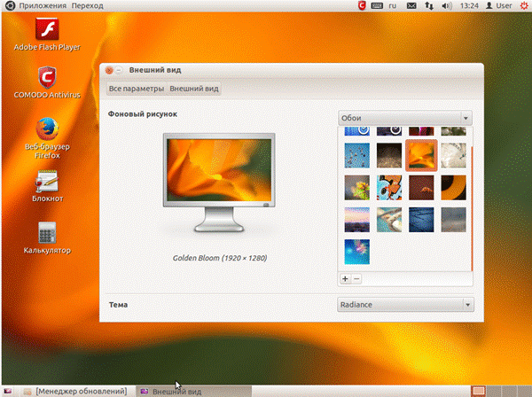Pick the bright blue pink-burst wallpaper
Screen dimensions: 532x397
[357, 252]
